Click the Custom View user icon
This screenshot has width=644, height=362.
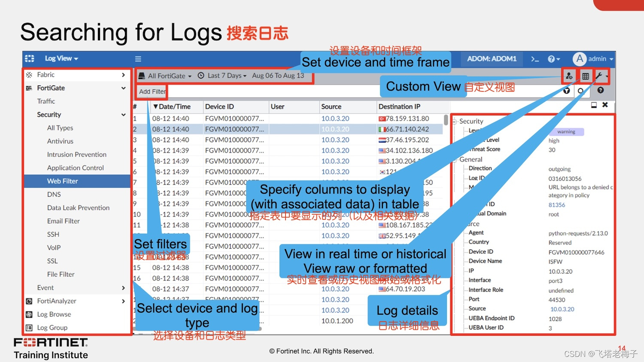(569, 76)
